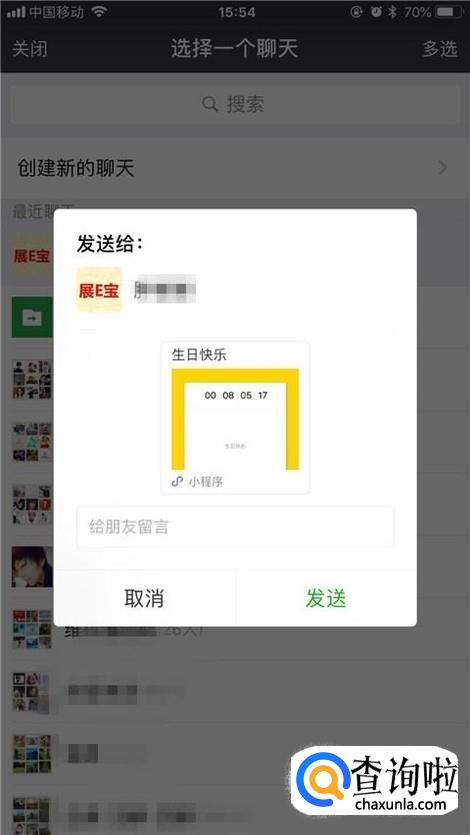Open the 创建新的聊天 row
Screen dimensions: 470x835
(235, 168)
